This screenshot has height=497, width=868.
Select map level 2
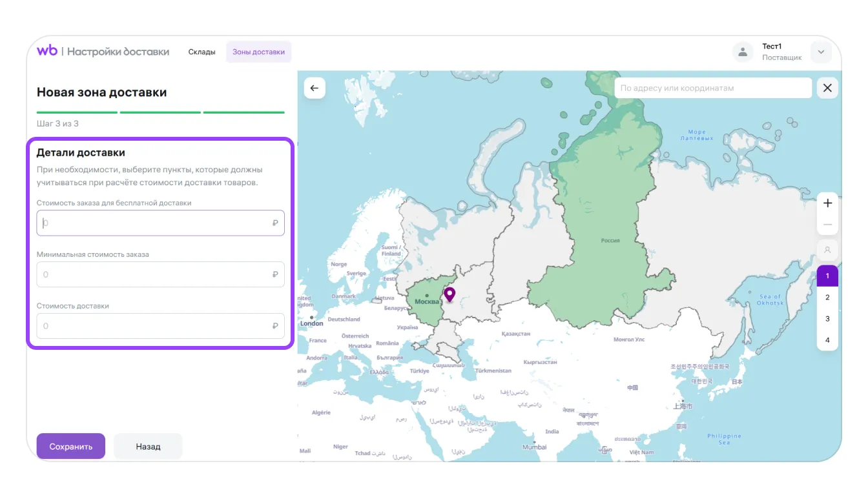click(827, 298)
